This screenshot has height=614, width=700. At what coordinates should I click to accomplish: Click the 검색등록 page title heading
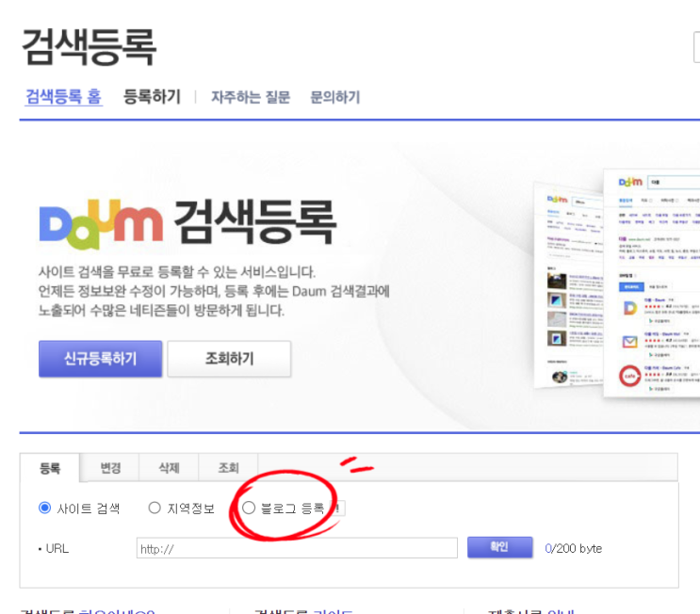click(x=89, y=47)
